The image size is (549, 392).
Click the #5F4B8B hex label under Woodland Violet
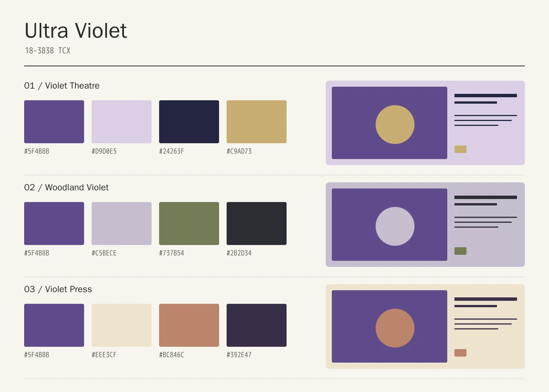point(37,253)
